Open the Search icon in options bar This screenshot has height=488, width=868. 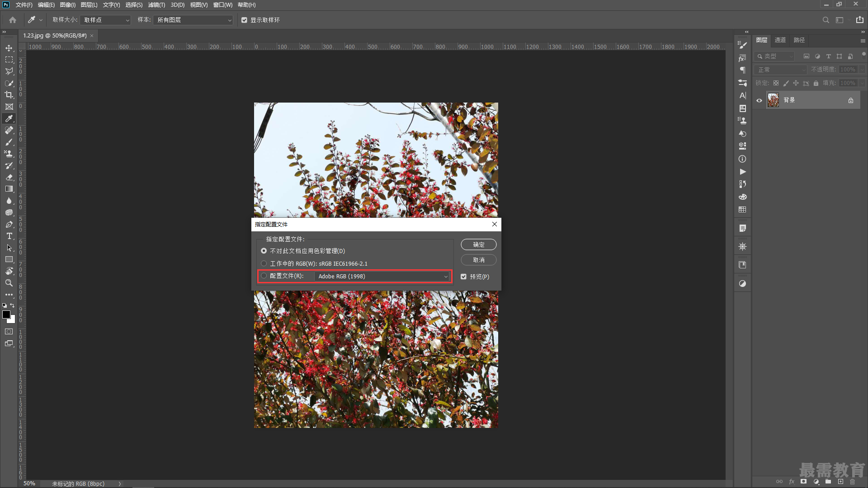pos(826,20)
